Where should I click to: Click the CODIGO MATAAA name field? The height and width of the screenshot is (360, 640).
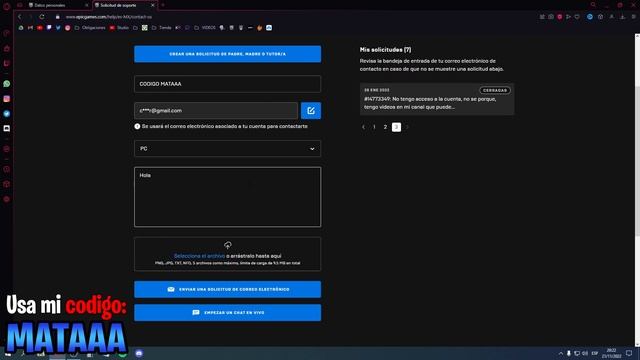click(227, 84)
